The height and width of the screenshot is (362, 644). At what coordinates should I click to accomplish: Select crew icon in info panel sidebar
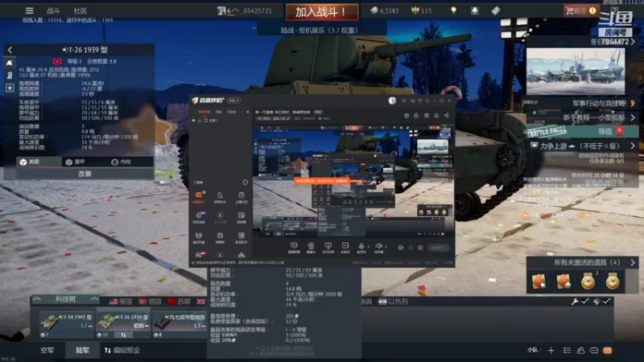[x=10, y=75]
